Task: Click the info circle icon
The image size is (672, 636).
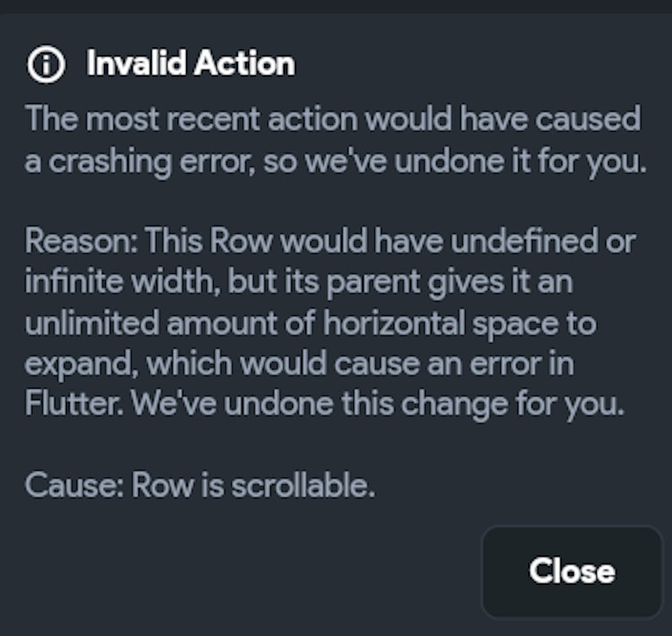Action: click(x=46, y=65)
